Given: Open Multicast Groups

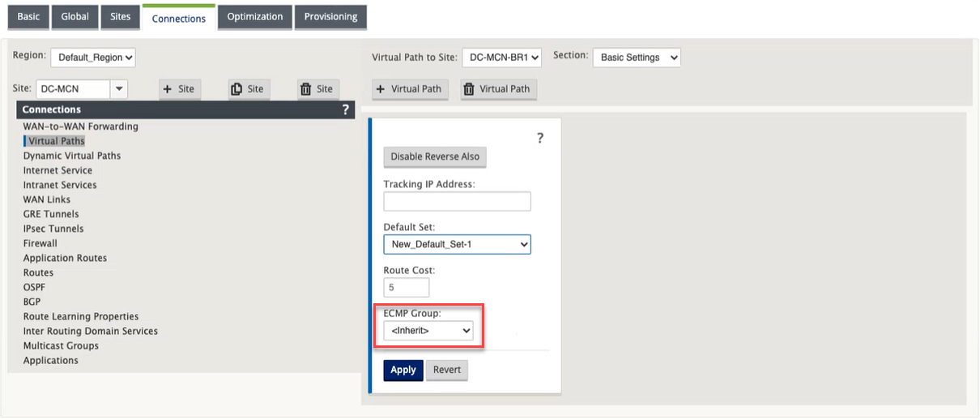Looking at the screenshot, I should point(61,345).
